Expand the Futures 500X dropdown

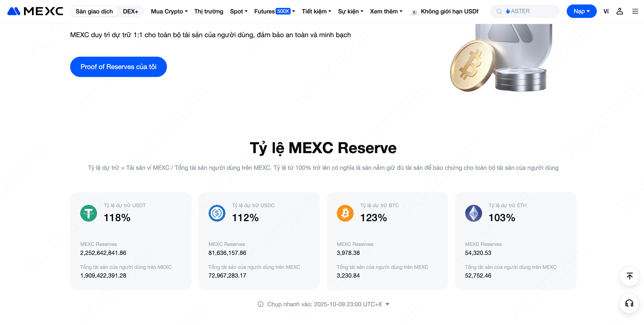pyautogui.click(x=274, y=11)
